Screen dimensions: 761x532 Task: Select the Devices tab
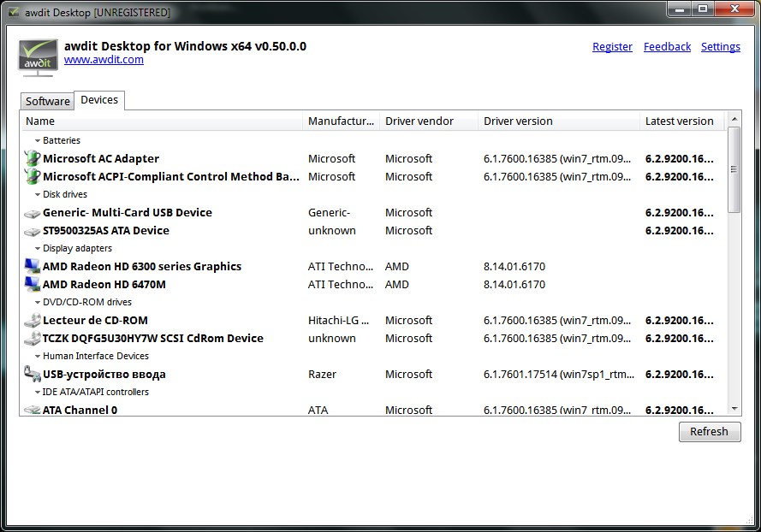[99, 100]
